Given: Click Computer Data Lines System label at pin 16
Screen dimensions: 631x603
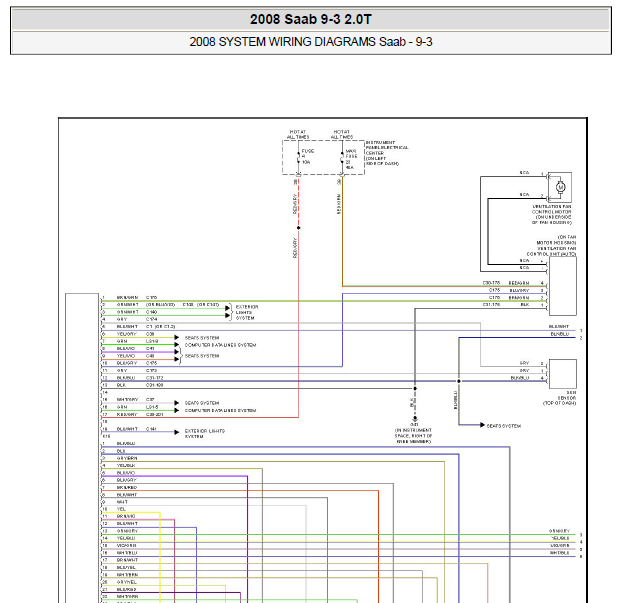Looking at the screenshot, I should click(x=220, y=411).
